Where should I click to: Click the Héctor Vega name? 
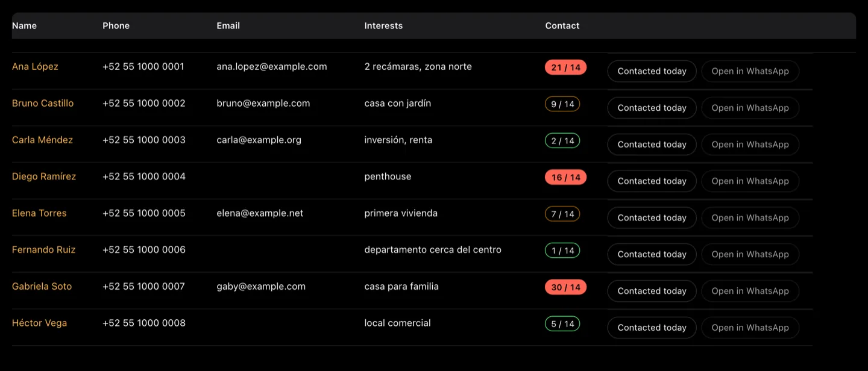[x=39, y=323]
